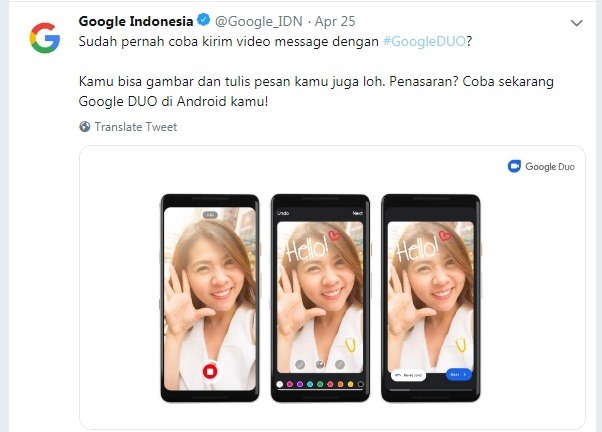The image size is (602, 432).
Task: Open the #GoogleDUO hashtag
Action: coord(424,41)
